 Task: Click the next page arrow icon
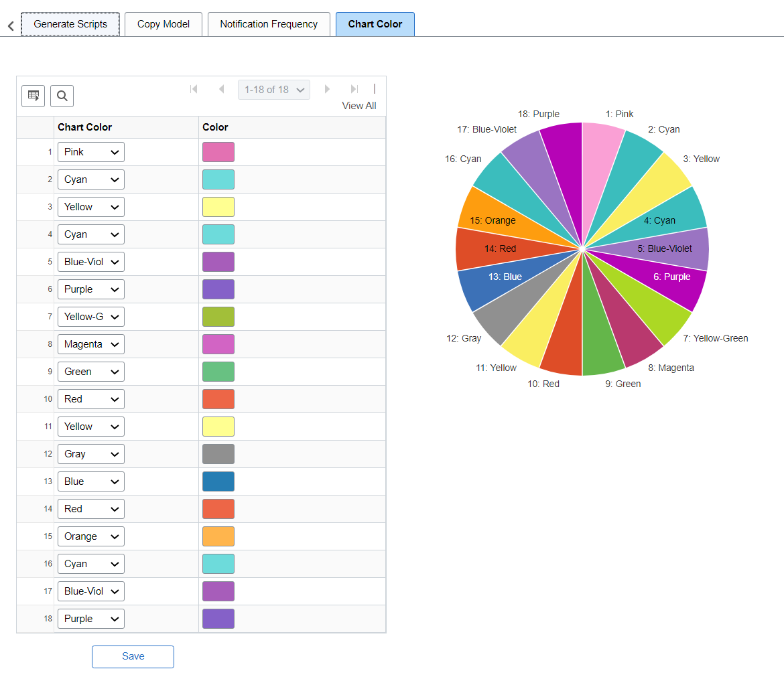pos(327,89)
